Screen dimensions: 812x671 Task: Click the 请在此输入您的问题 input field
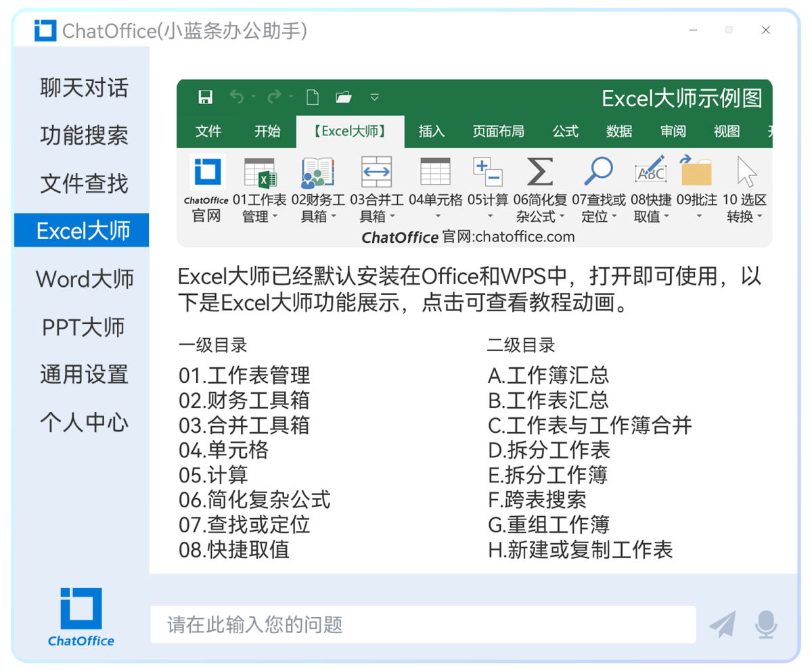[x=423, y=624]
